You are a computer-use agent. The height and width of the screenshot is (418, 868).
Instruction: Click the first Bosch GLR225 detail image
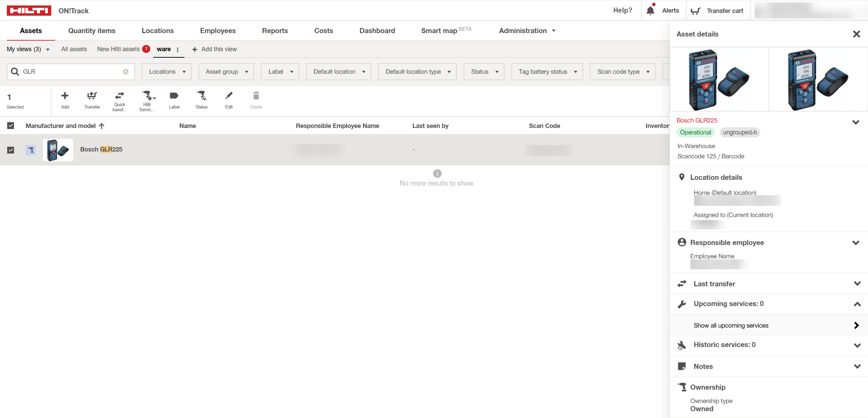pyautogui.click(x=719, y=79)
